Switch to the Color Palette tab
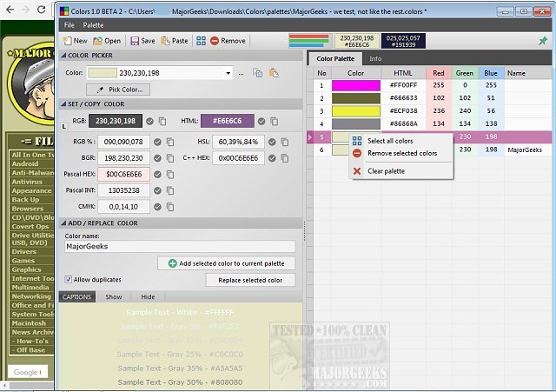The image size is (556, 392). point(335,59)
